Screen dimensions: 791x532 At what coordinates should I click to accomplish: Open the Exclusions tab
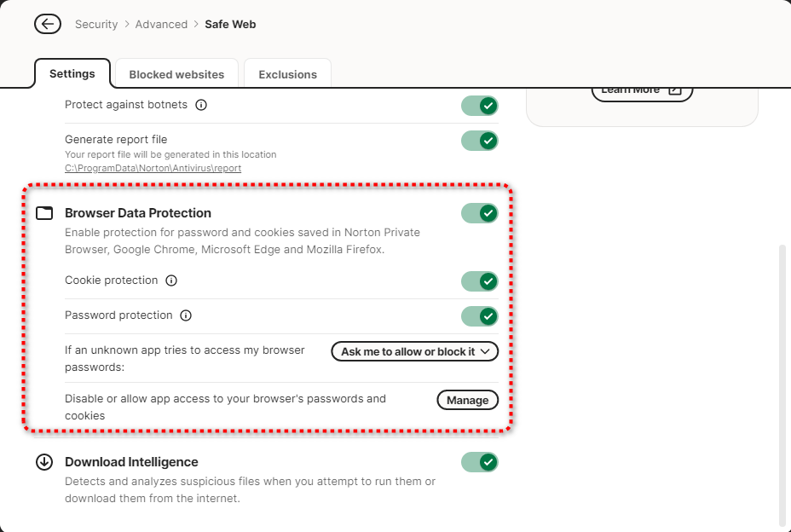pyautogui.click(x=287, y=74)
